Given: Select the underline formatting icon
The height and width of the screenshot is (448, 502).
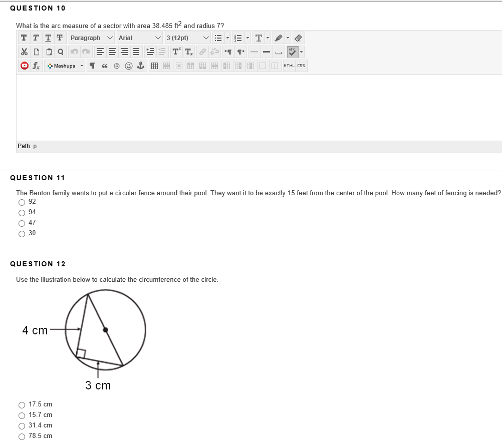Looking at the screenshot, I should [48, 37].
